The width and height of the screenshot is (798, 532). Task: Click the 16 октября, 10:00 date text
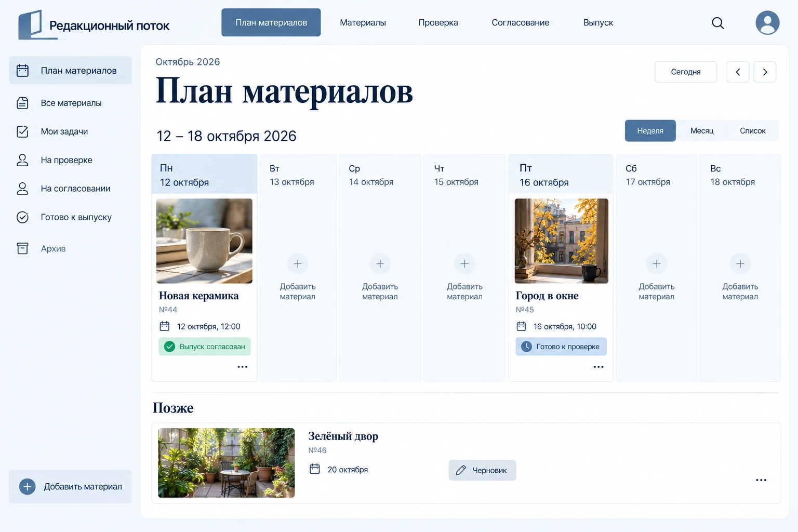coord(565,327)
